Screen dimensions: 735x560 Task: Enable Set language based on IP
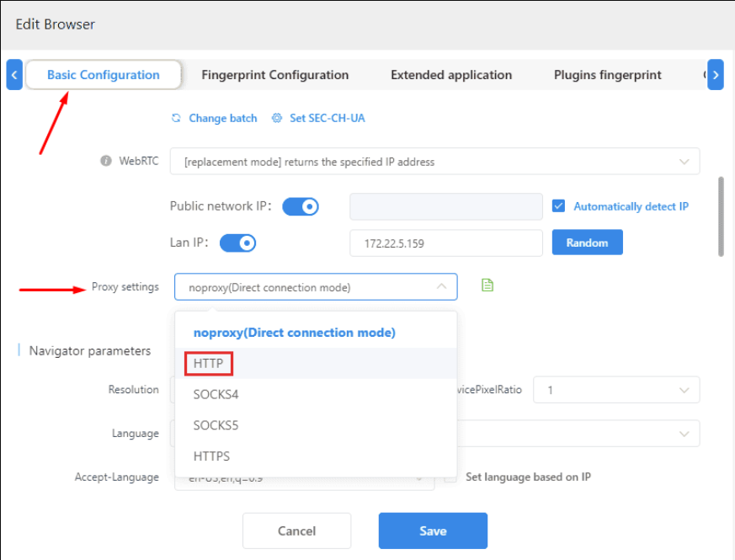(x=449, y=476)
